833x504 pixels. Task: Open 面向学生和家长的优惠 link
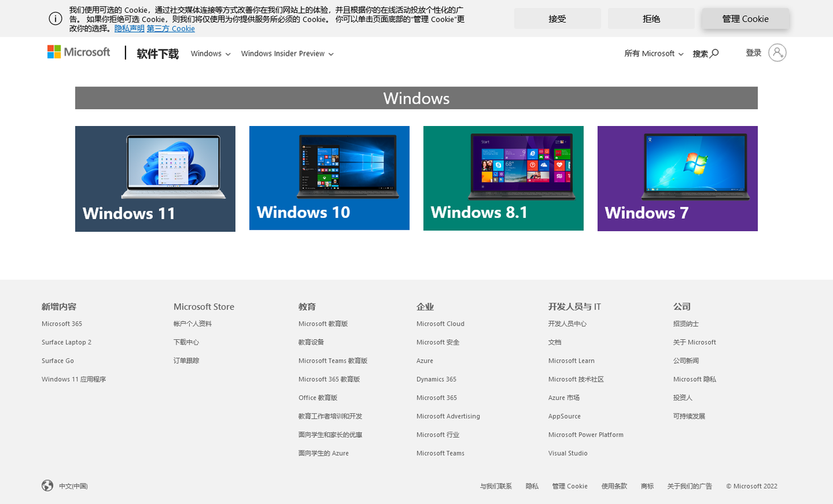pyautogui.click(x=330, y=435)
